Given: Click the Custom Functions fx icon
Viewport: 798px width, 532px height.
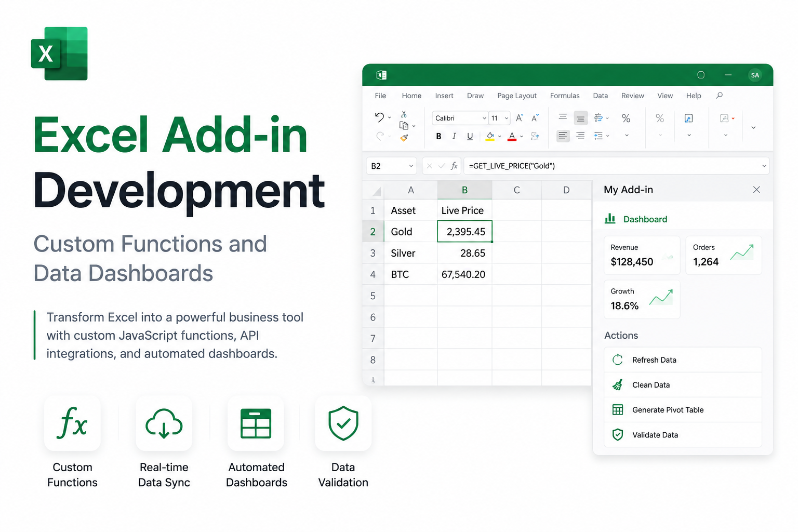Looking at the screenshot, I should click(x=72, y=423).
